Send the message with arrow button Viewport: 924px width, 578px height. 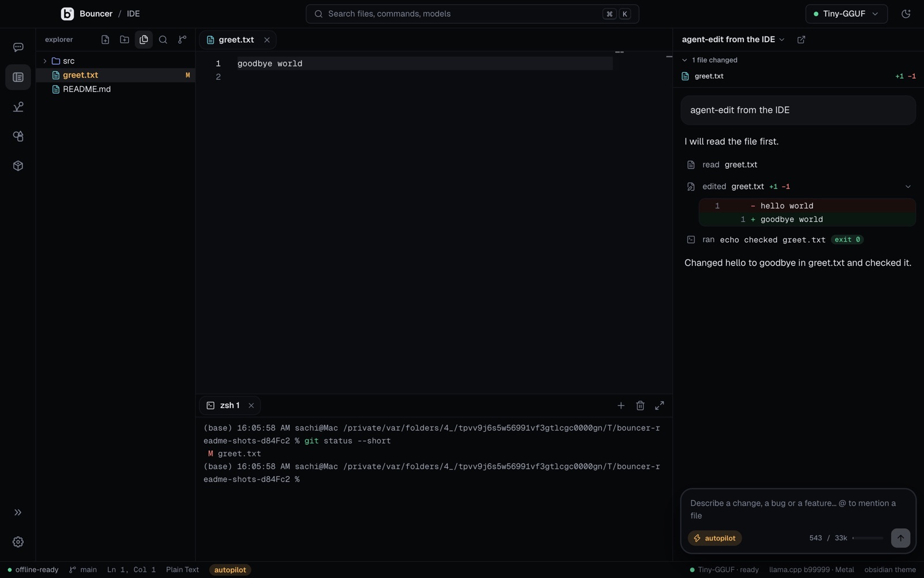(x=900, y=538)
